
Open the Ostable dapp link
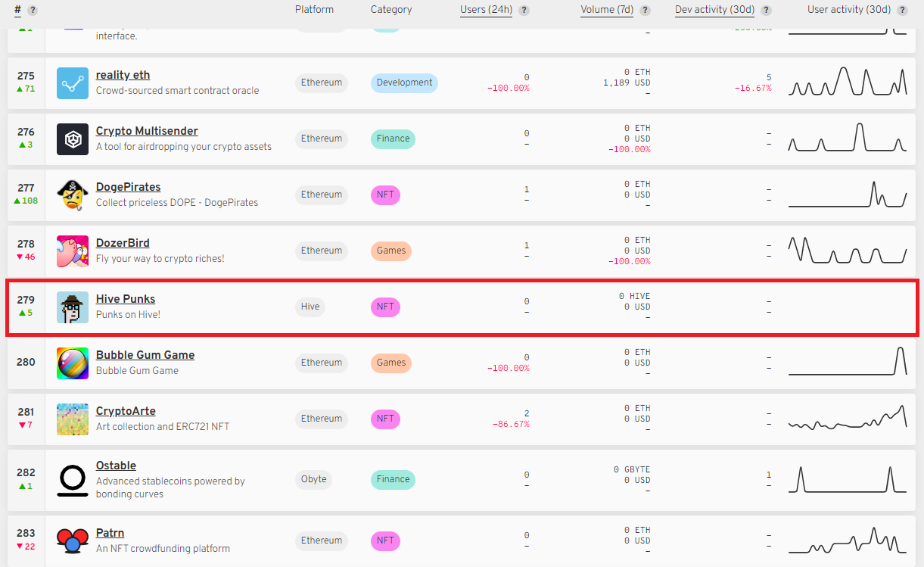pyautogui.click(x=116, y=466)
